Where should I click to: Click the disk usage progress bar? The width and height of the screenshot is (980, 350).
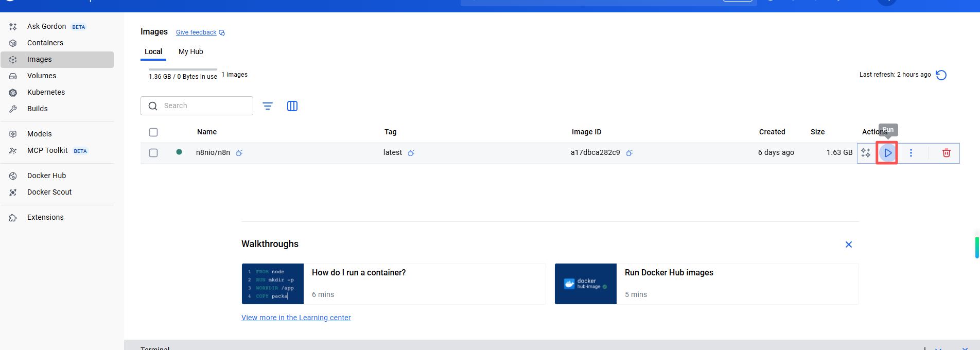[x=183, y=69]
